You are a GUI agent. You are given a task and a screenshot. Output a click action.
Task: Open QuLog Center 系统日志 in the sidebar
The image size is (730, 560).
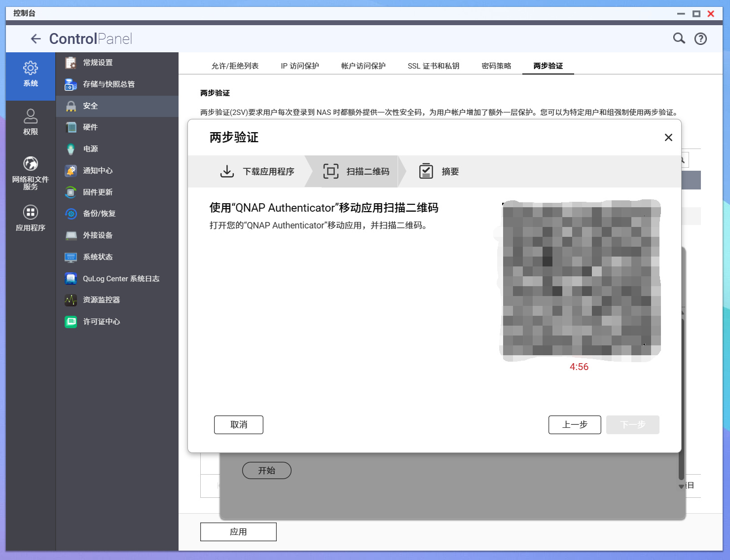tap(117, 279)
